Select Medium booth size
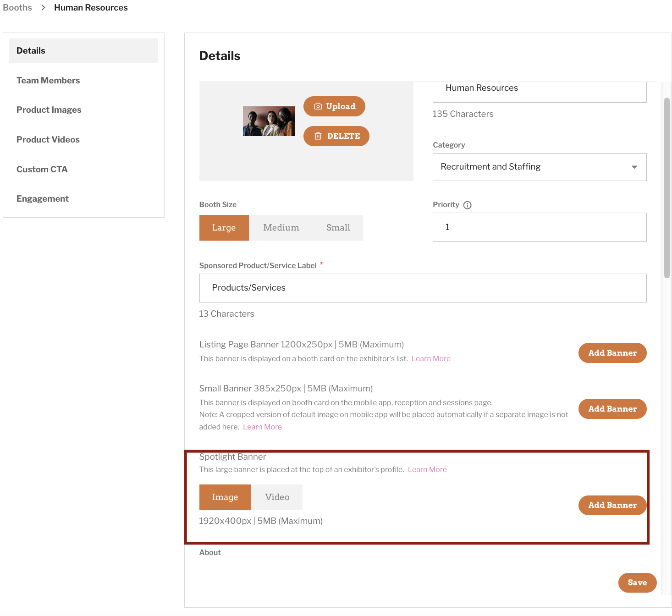The height and width of the screenshot is (616, 672). (281, 228)
